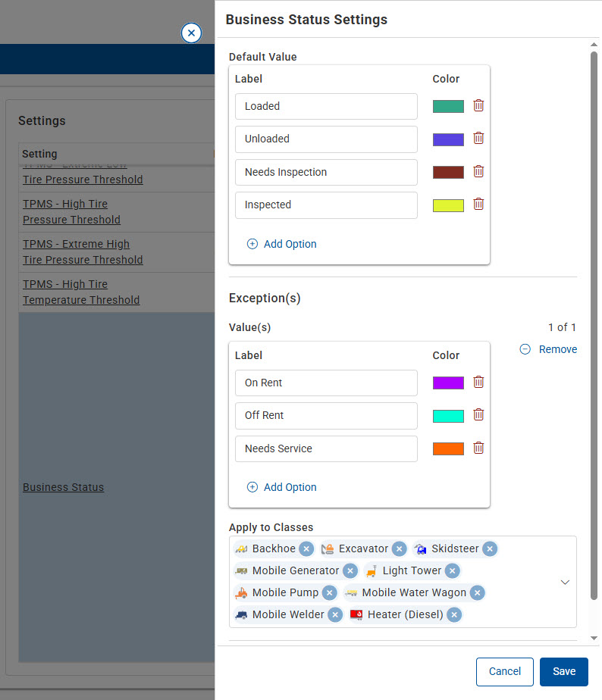Edit the Off Rent label field
The image size is (602, 700).
pos(326,416)
